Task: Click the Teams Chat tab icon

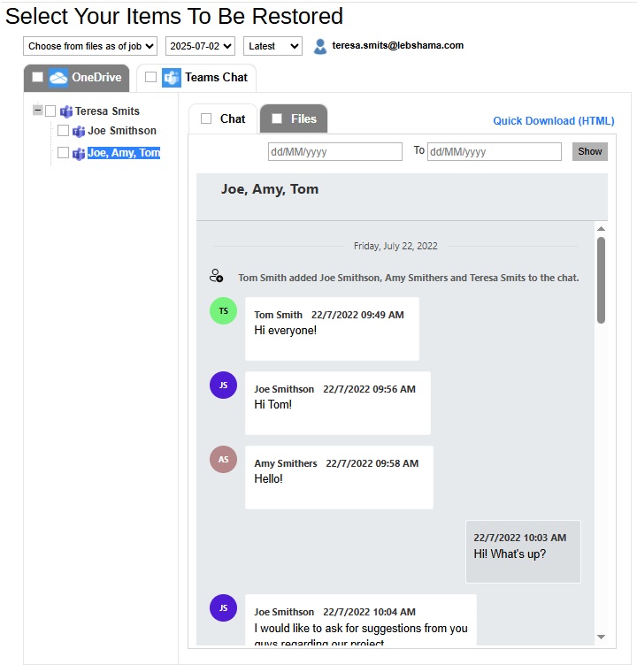Action: 171,78
